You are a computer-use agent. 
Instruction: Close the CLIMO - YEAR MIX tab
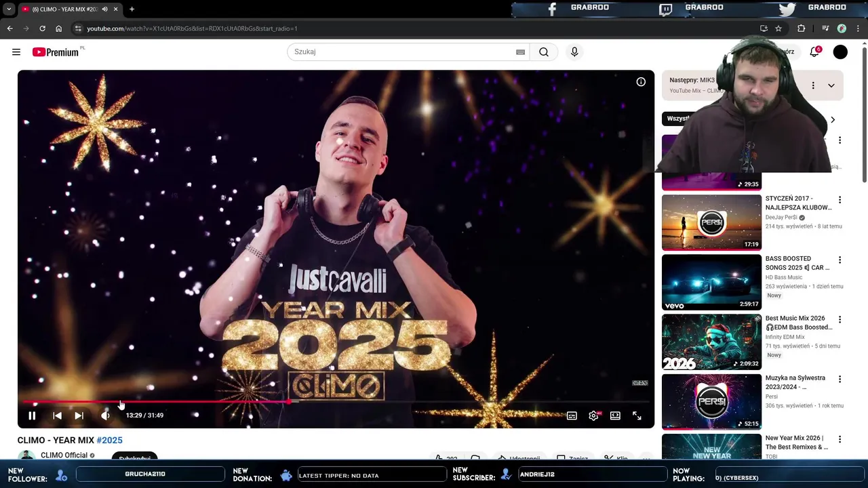[x=115, y=9]
